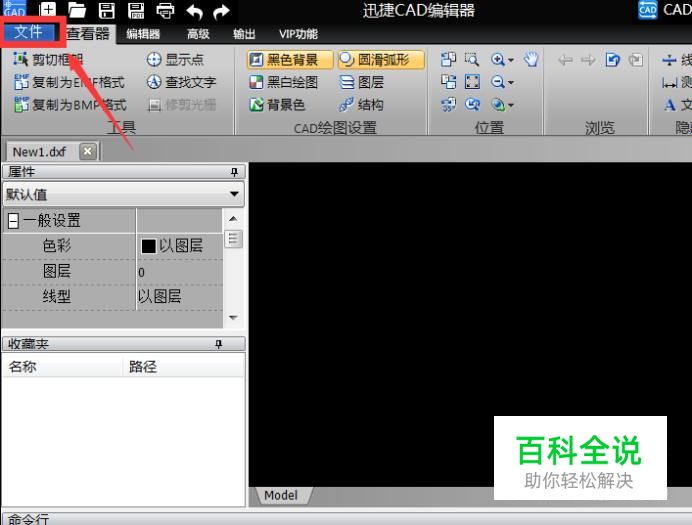Open the 高级 ribbon tab
This screenshot has height=525, width=692.
(198, 34)
